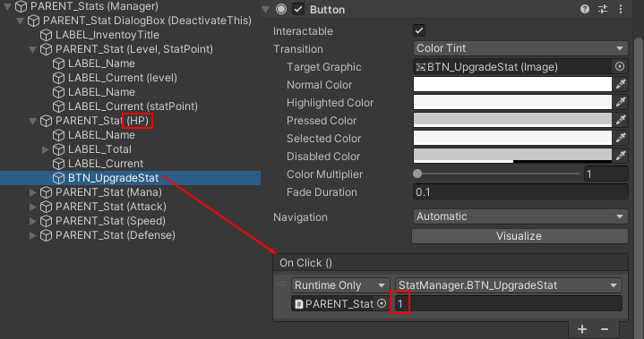The width and height of the screenshot is (644, 339).
Task: Click cube icon of PARENT_Stat (Speed)
Action: [x=46, y=221]
